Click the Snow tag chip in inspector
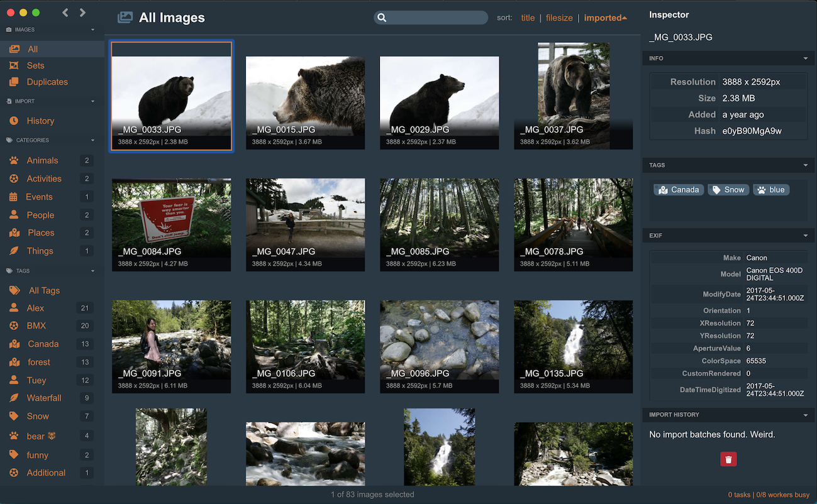817x504 pixels. point(728,190)
